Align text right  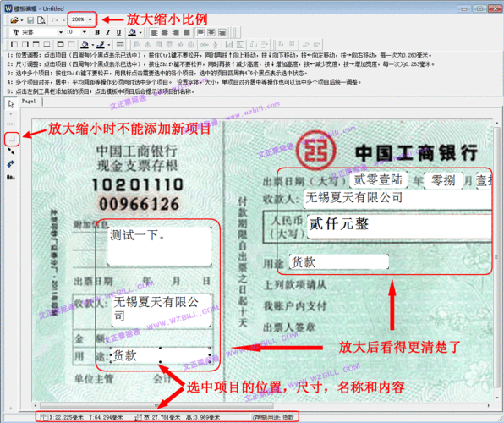176,32
